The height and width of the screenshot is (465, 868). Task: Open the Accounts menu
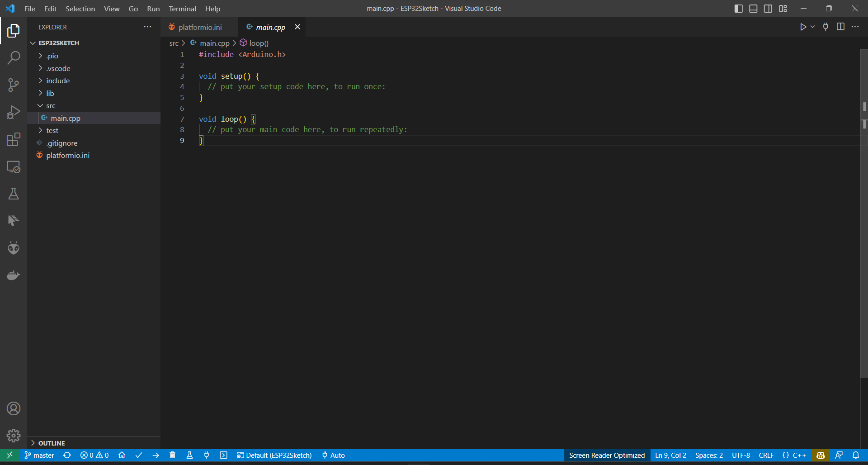[x=14, y=408]
